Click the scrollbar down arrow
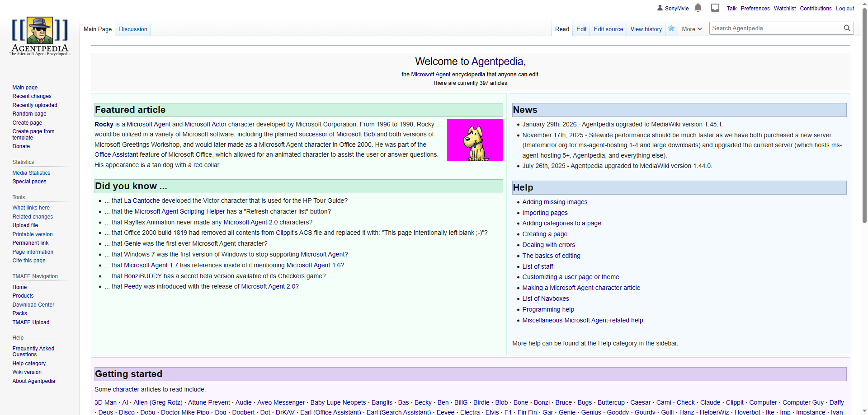The image size is (868, 415). point(864,411)
